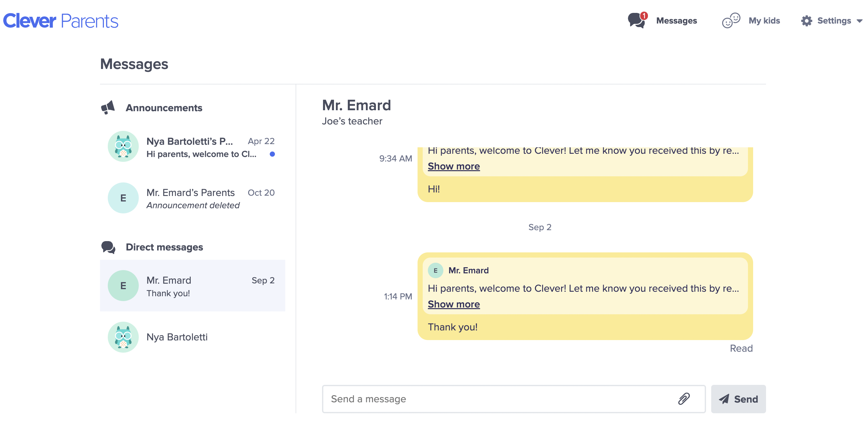Click Mr. Emard's green avatar in conversation list
The height and width of the screenshot is (430, 868).
123,285
